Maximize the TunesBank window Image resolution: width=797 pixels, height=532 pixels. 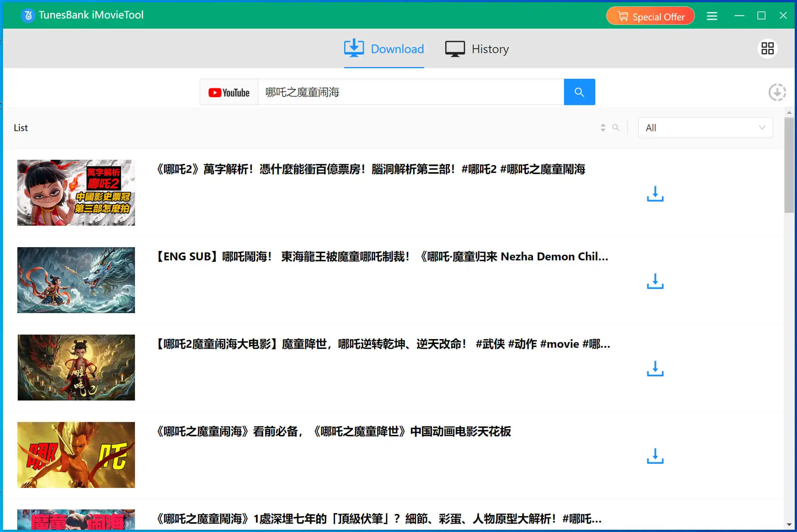pyautogui.click(x=761, y=15)
